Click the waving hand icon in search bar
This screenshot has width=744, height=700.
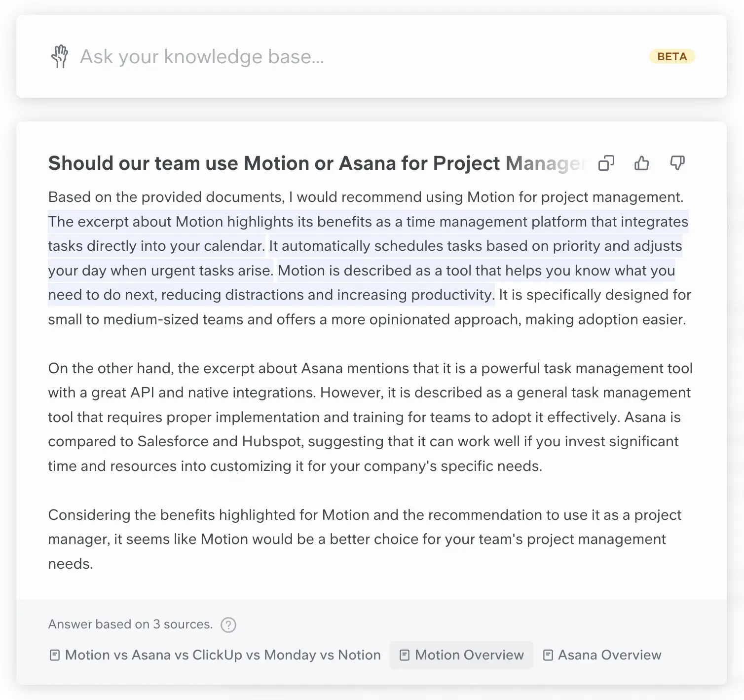(x=60, y=57)
